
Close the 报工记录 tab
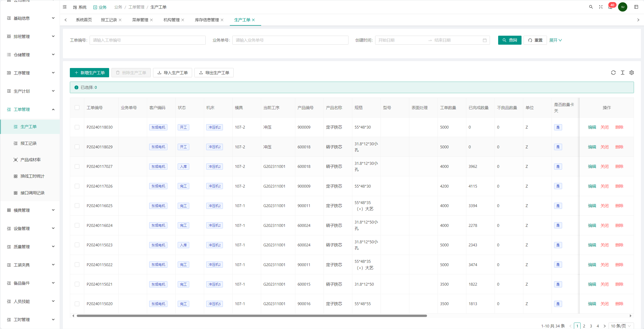[x=120, y=20]
